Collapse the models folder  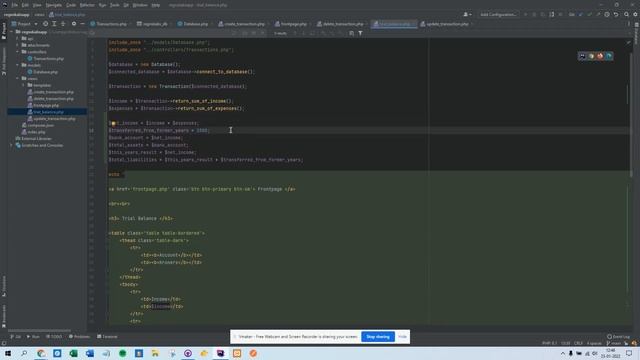click(x=18, y=65)
